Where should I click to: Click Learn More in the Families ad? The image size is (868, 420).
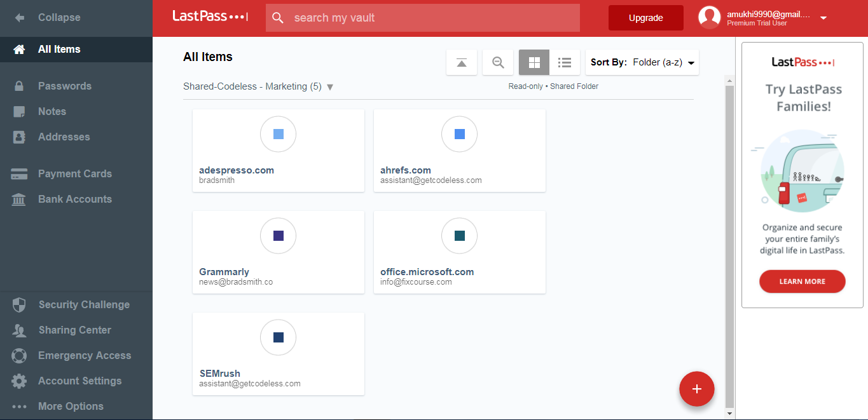(x=803, y=281)
